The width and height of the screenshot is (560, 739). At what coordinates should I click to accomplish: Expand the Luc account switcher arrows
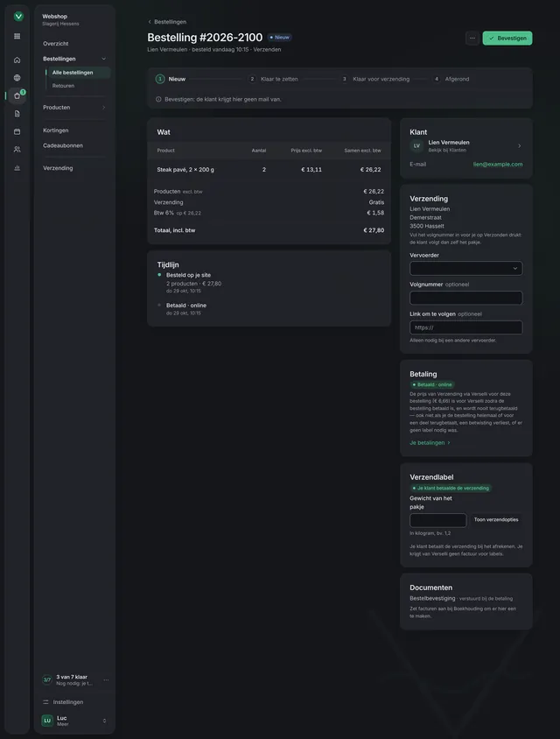104,721
